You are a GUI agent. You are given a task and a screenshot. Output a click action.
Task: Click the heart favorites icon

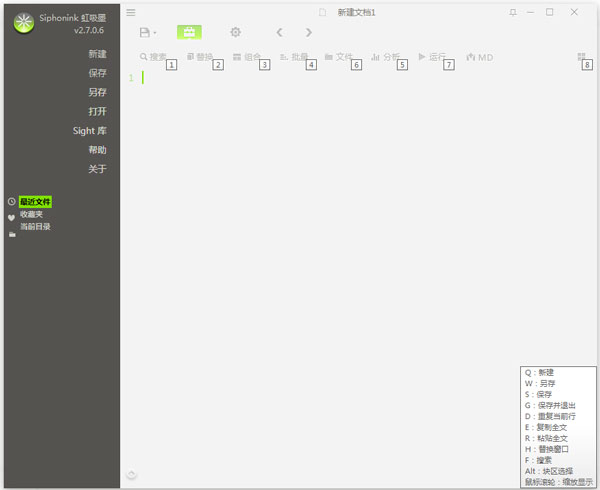pyautogui.click(x=11, y=218)
